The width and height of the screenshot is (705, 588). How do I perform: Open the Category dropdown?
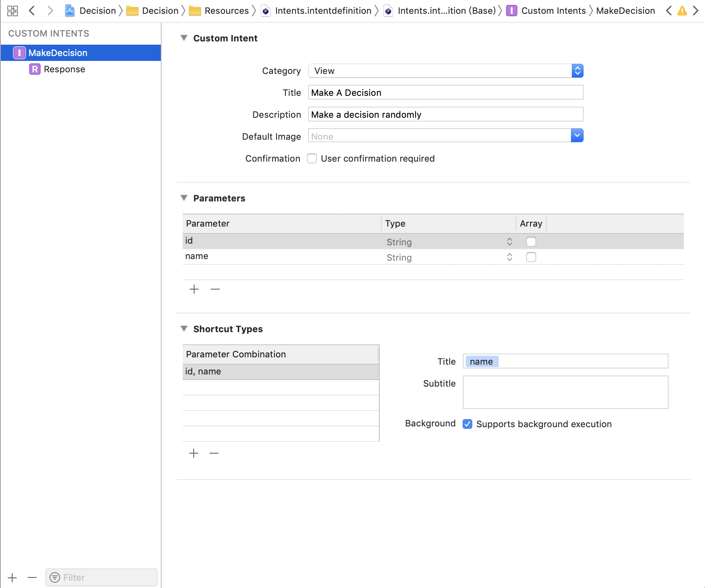point(445,71)
